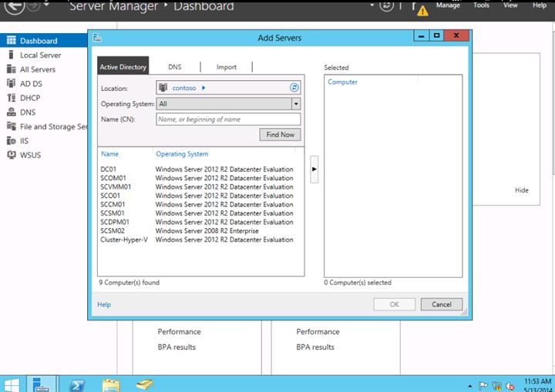
Task: Click the Hide link on dashboard
Action: (x=521, y=190)
